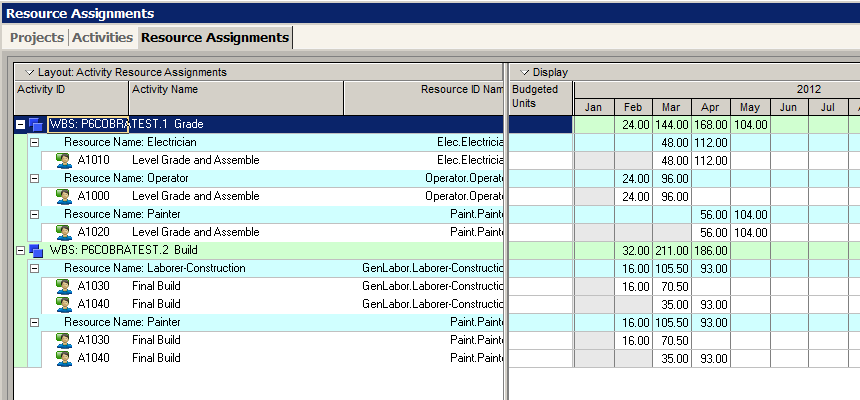This screenshot has width=860, height=400.
Task: Collapse the WBS P6COBRATEST.2 Build group
Action: point(21,251)
